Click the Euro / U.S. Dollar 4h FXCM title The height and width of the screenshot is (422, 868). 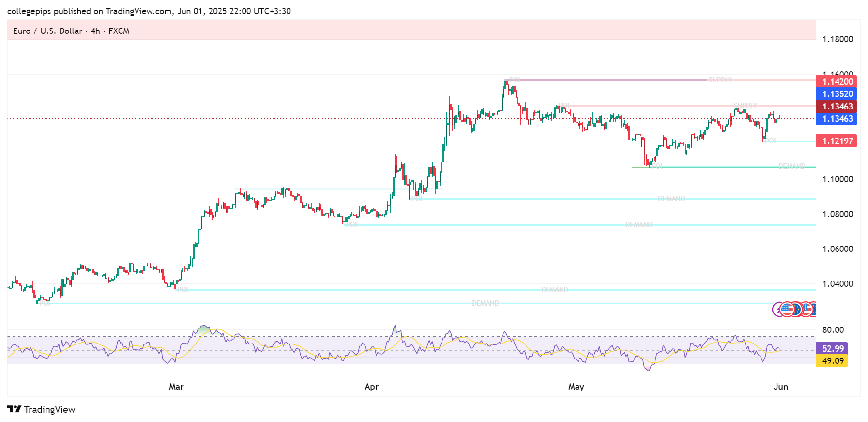pyautogui.click(x=71, y=31)
